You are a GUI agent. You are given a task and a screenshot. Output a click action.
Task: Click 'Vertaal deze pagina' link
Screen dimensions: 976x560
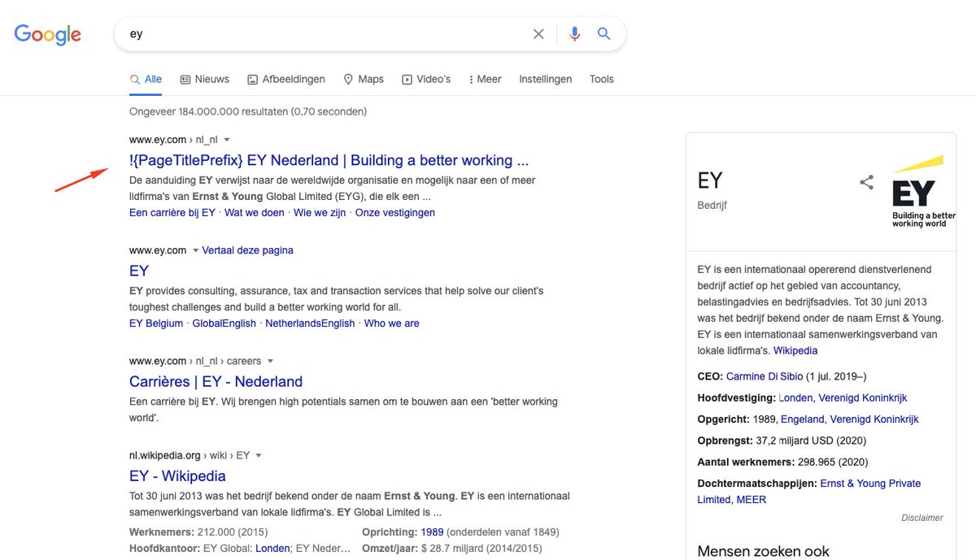pos(247,250)
